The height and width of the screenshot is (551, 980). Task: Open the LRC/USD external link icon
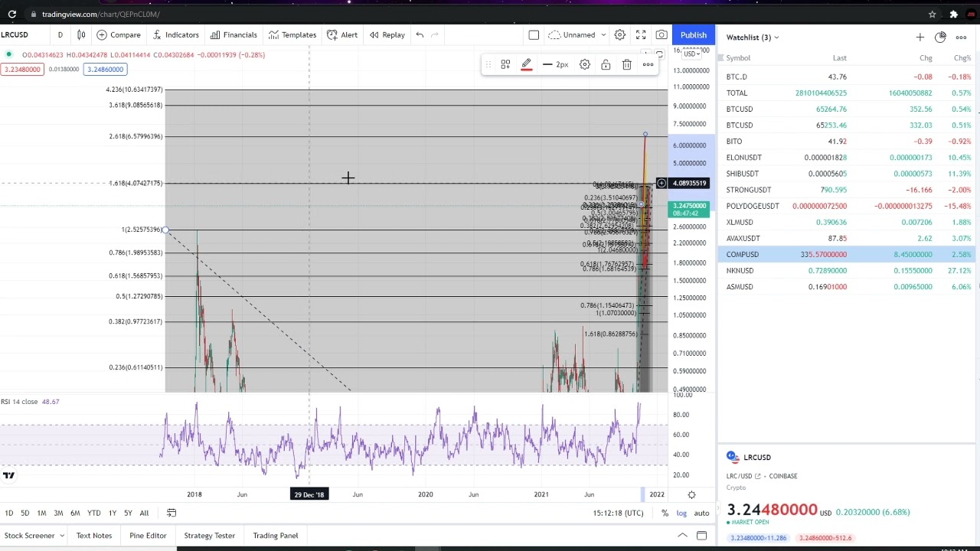(x=758, y=476)
